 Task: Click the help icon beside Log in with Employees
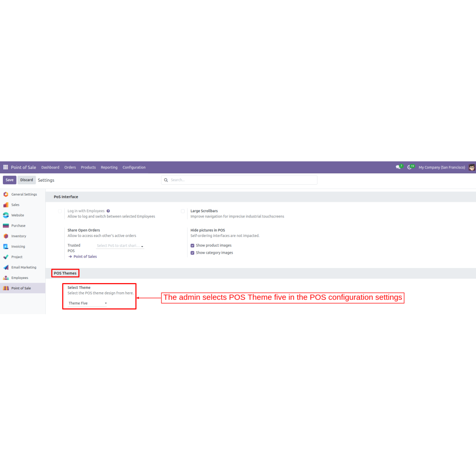(109, 211)
